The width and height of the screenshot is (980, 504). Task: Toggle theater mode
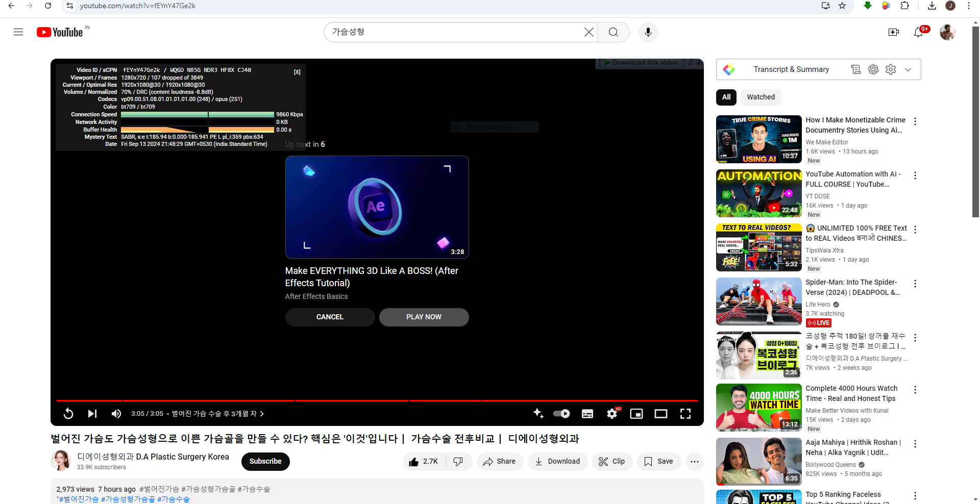click(x=661, y=414)
